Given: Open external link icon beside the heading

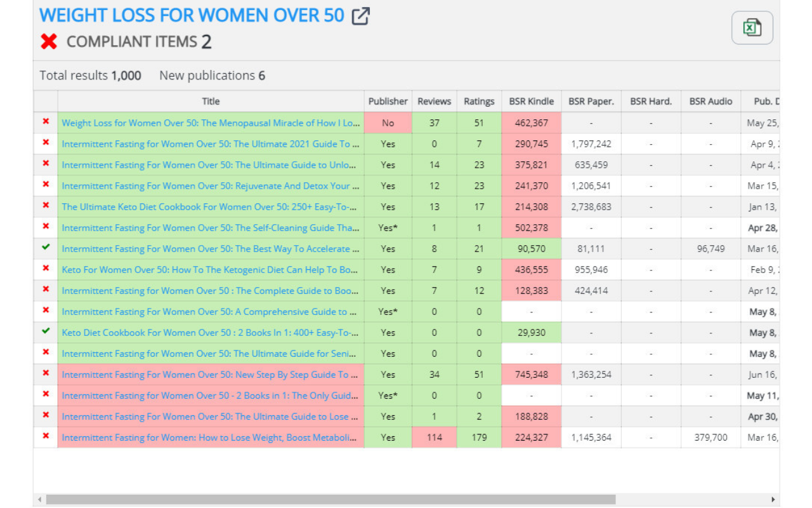Looking at the screenshot, I should tap(360, 16).
